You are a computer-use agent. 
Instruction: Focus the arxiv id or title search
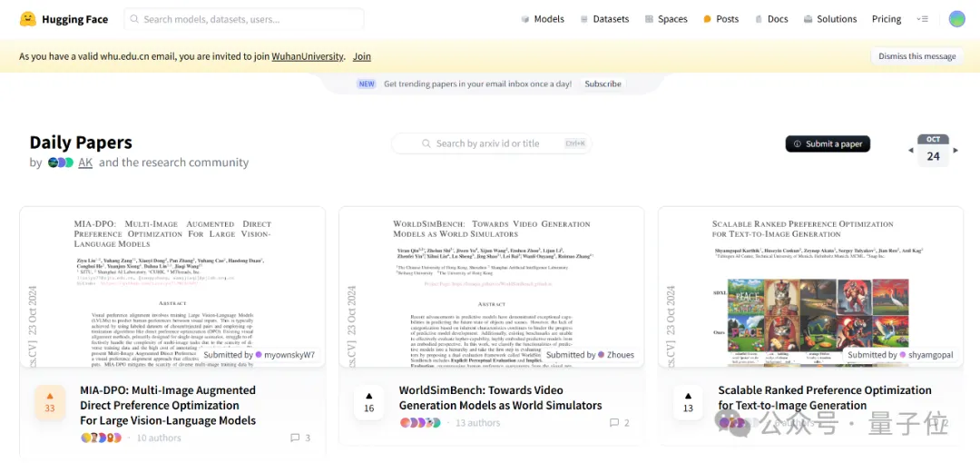[491, 143]
